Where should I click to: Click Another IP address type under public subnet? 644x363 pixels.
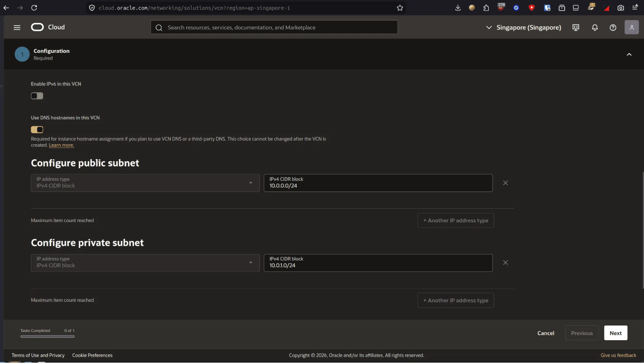coord(455,220)
